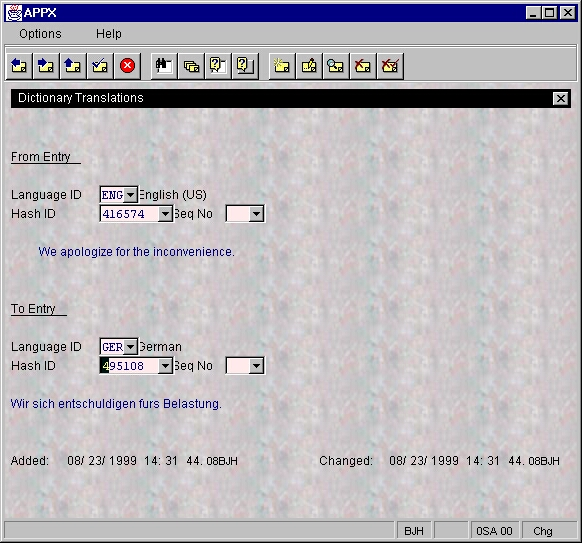Click the 'From Entry' heading
This screenshot has width=582, height=543.
(x=41, y=157)
